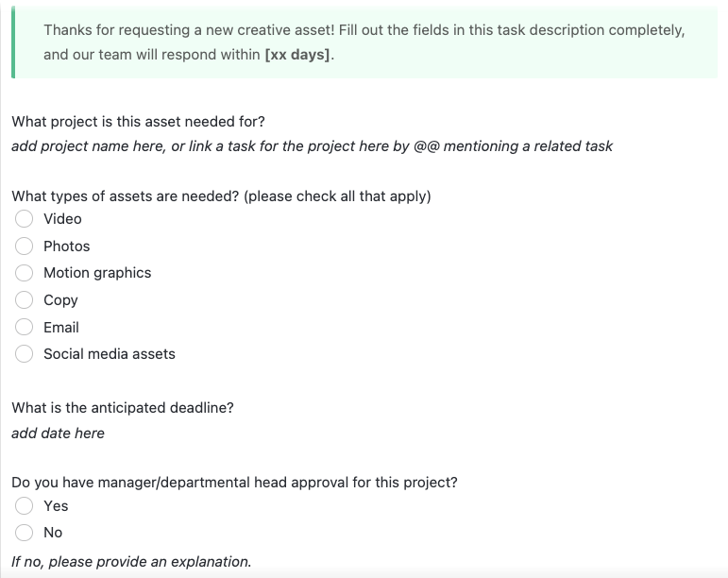Image resolution: width=728 pixels, height=578 pixels.
Task: Mark the Social media assets checkbox
Action: (x=25, y=354)
